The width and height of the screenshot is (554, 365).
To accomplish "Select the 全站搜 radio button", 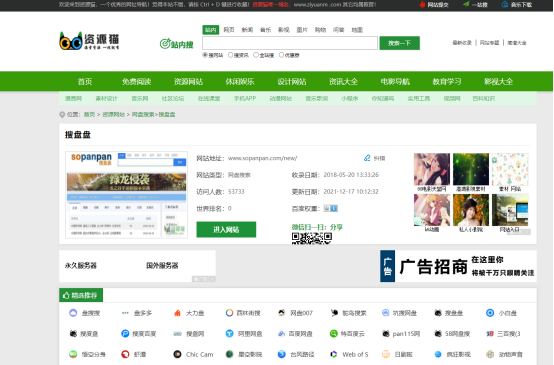I will pos(256,55).
